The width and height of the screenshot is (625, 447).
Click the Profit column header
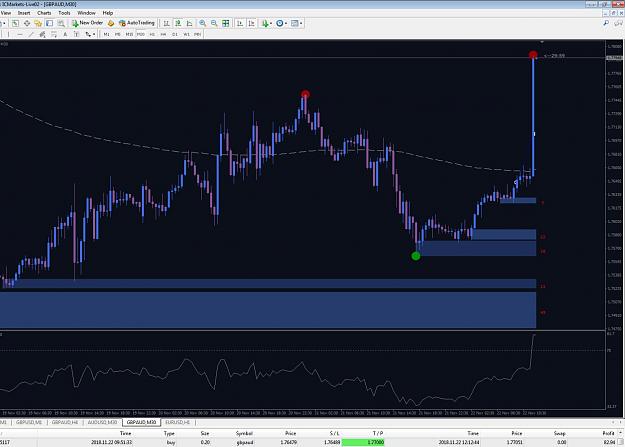pos(608,433)
